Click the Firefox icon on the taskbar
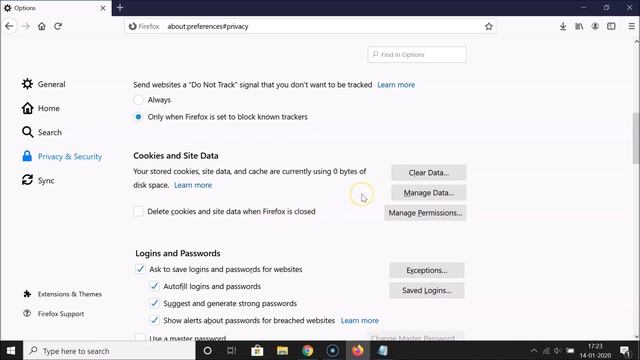640x360 pixels. (358, 351)
